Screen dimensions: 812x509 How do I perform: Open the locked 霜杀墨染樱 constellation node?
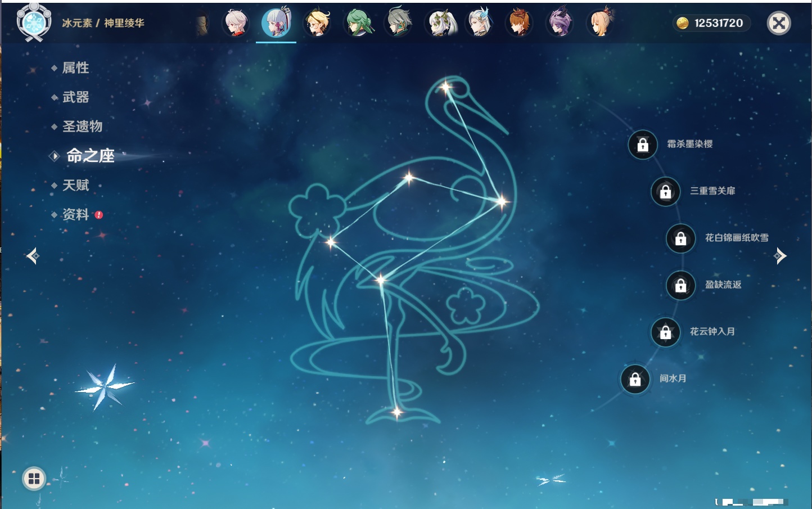click(x=643, y=145)
